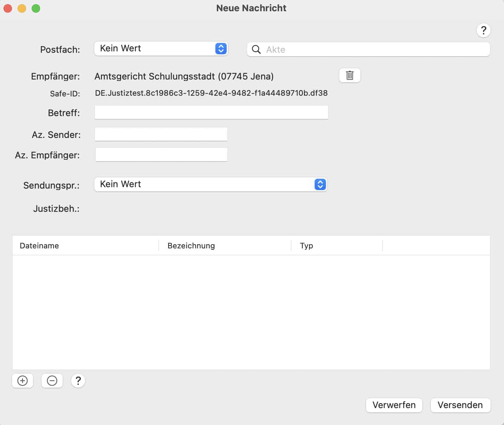Click the Verwerfen button
504x425 pixels.
[394, 405]
